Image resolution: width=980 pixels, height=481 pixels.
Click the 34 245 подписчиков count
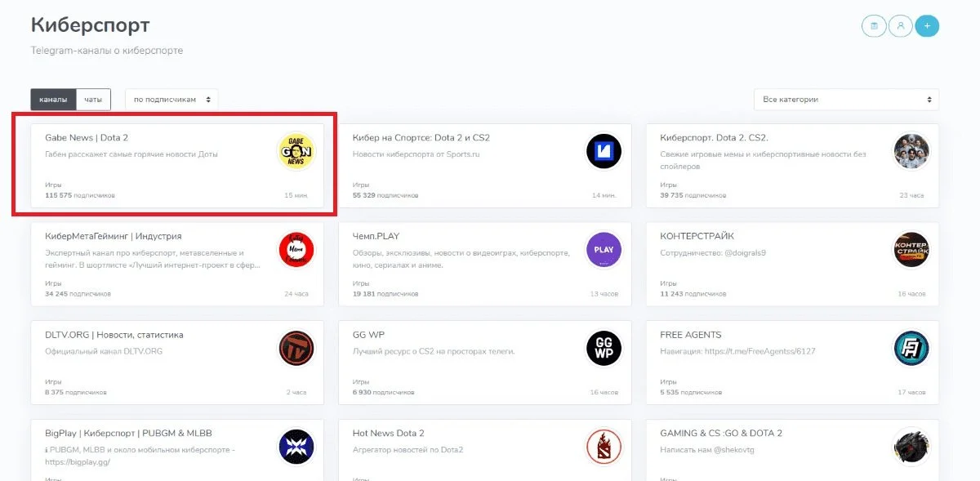click(x=78, y=294)
